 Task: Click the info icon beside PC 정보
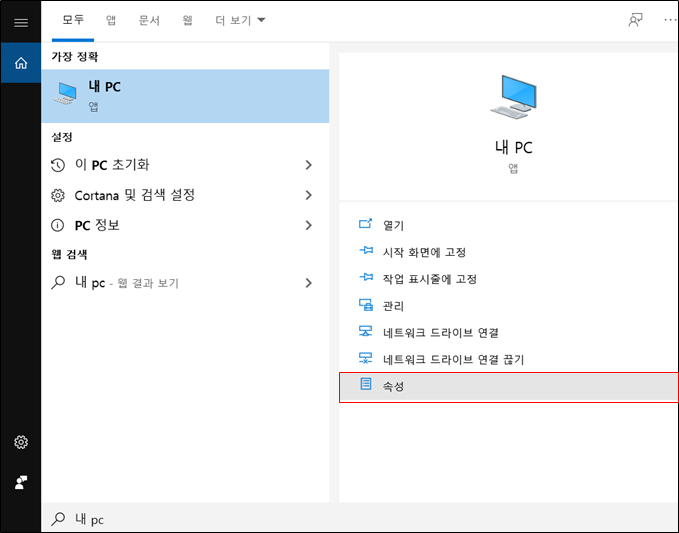[58, 225]
